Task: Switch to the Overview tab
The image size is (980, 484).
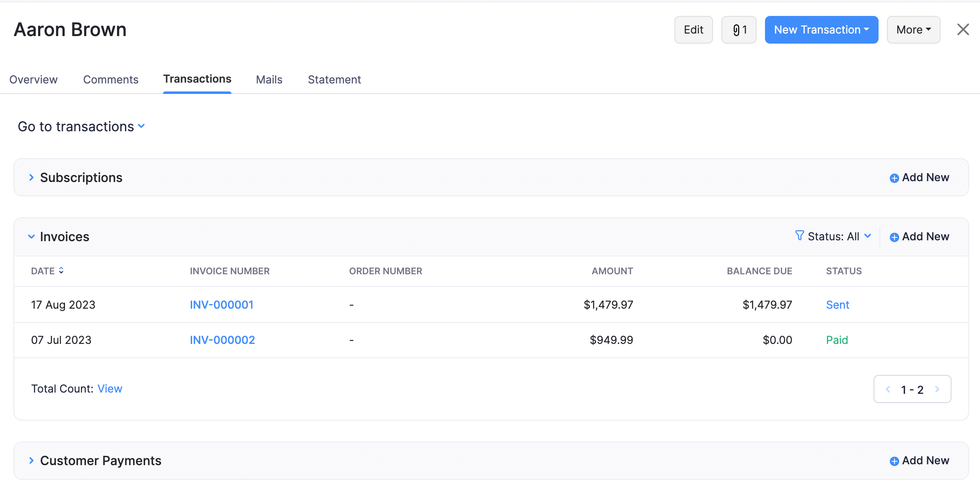Action: point(33,79)
